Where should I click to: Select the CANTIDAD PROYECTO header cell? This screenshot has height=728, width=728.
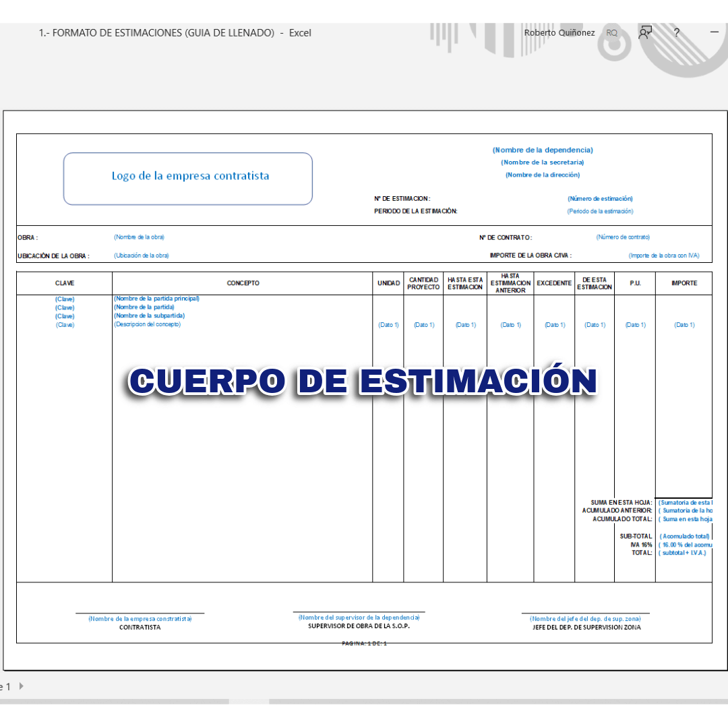pyautogui.click(x=423, y=284)
